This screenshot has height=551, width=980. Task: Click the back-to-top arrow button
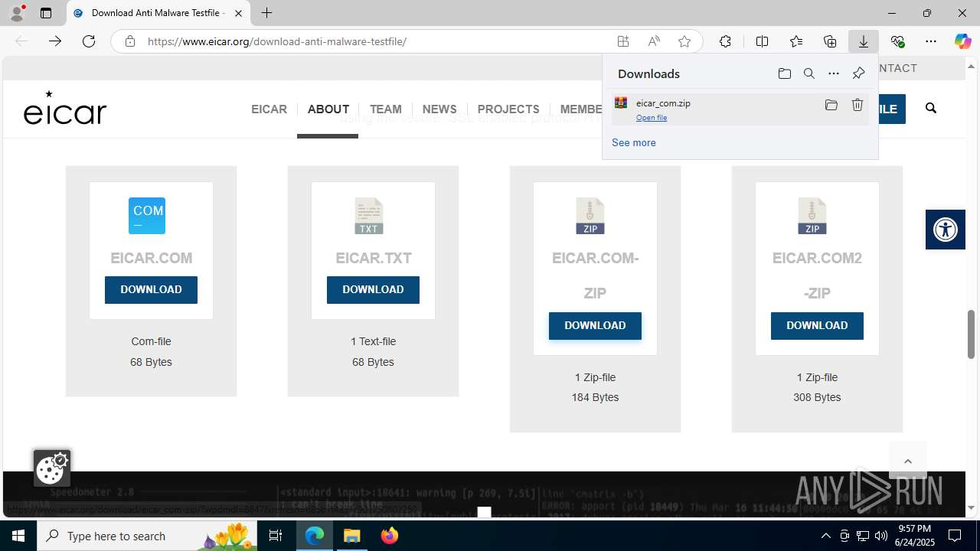(908, 461)
